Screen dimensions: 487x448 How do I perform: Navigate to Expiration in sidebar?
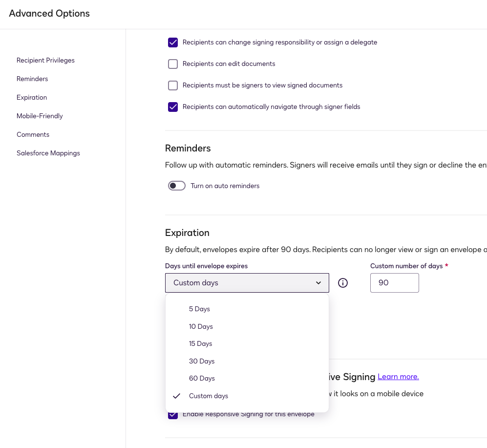click(x=32, y=98)
